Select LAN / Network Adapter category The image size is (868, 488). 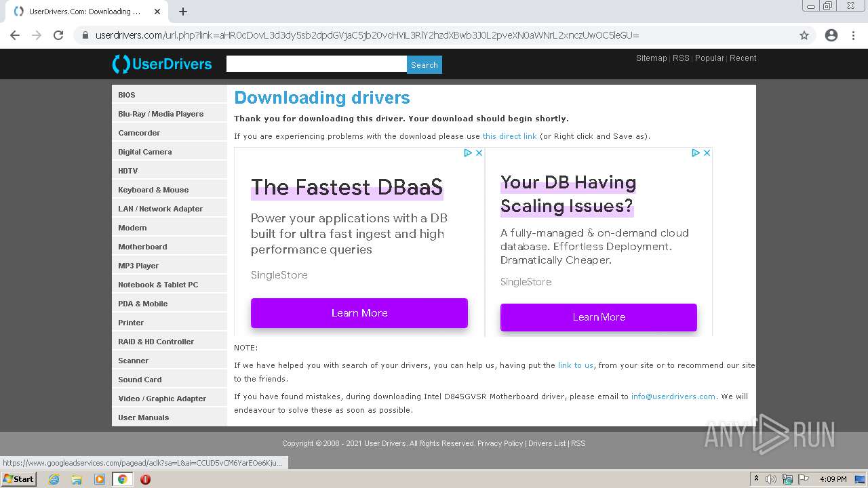point(170,209)
